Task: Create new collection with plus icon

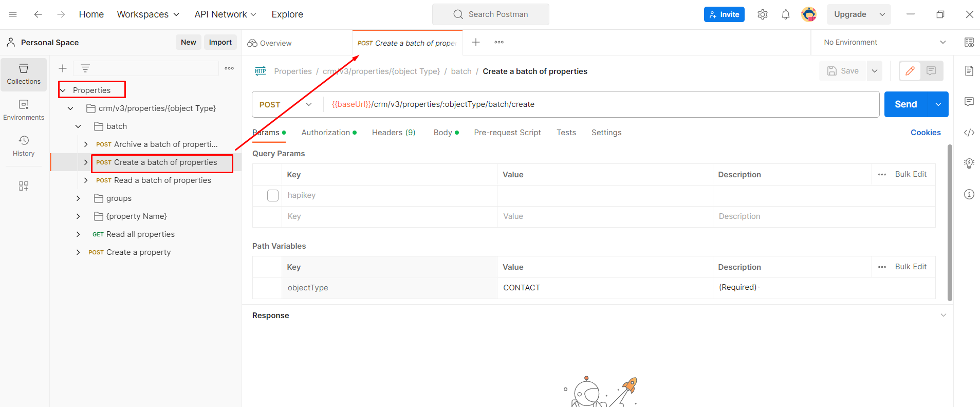Action: click(63, 68)
